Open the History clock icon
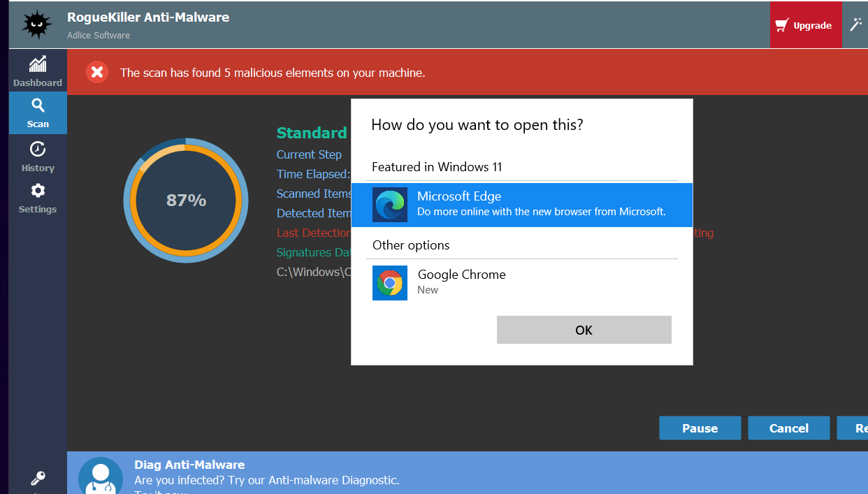868x494 pixels. point(38,149)
